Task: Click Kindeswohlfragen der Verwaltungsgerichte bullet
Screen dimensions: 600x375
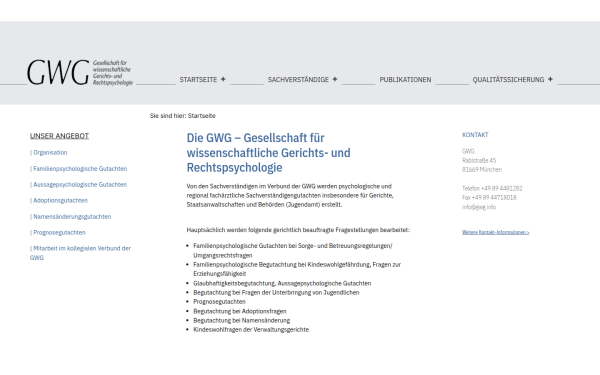Action: click(x=251, y=329)
